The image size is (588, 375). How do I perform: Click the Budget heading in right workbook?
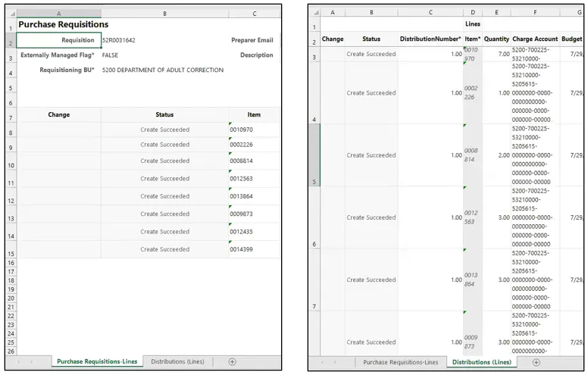(x=572, y=39)
